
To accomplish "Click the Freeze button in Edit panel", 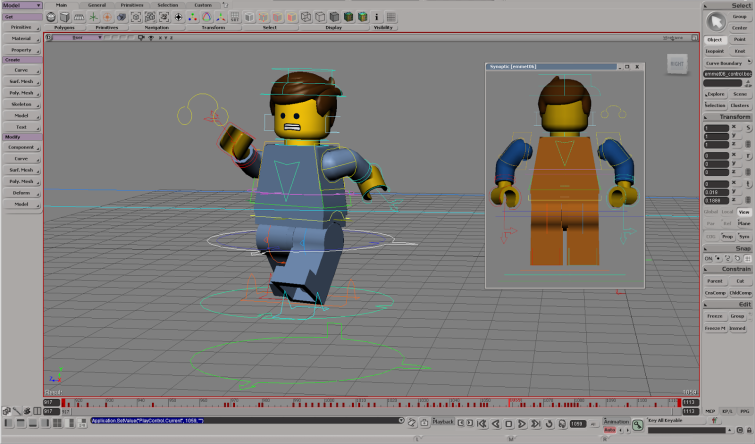I will point(715,316).
